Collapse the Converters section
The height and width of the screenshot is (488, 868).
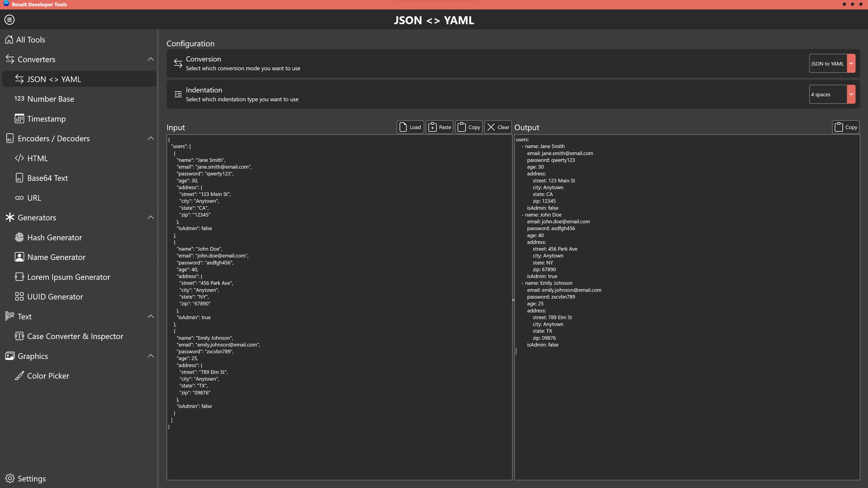151,59
